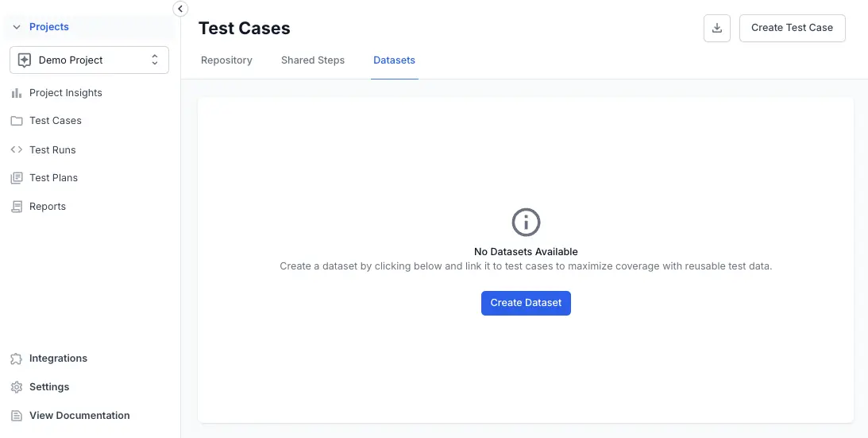This screenshot has width=868, height=438.
Task: Click the Test Runs code brackets icon
Action: (16, 149)
